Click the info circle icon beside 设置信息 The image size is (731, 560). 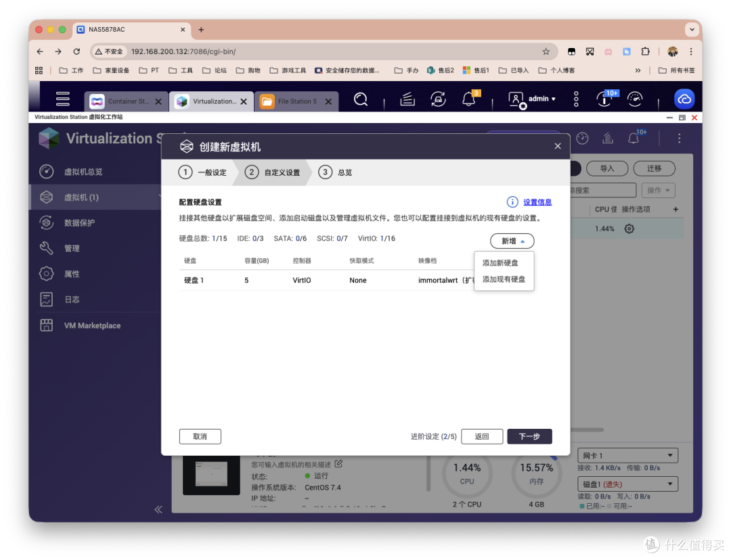point(512,202)
